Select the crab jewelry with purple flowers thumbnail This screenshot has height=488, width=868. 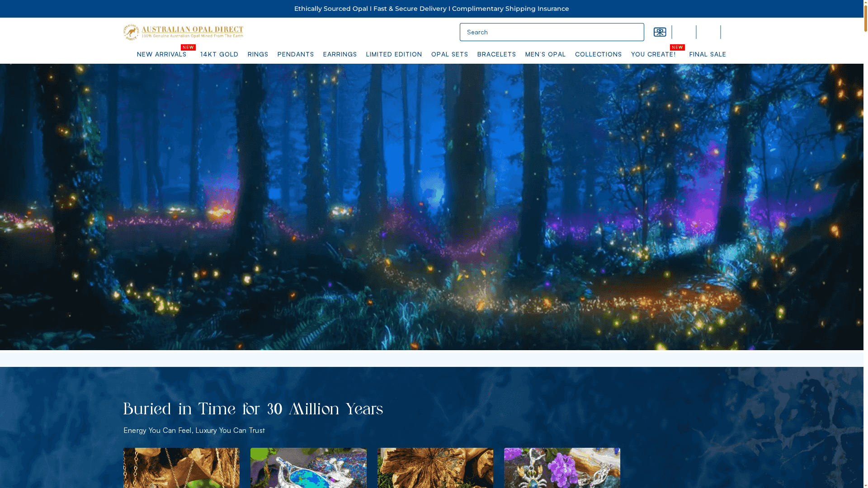(562, 468)
